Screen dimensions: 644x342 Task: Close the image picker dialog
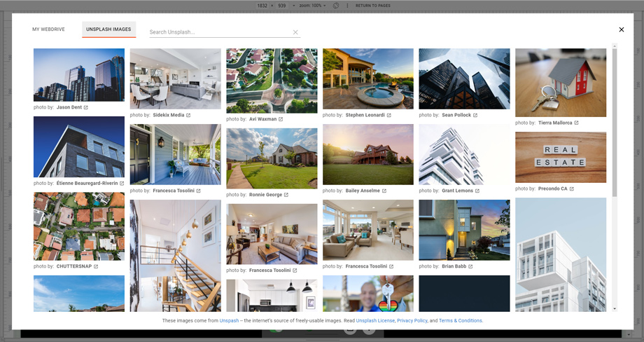(621, 29)
